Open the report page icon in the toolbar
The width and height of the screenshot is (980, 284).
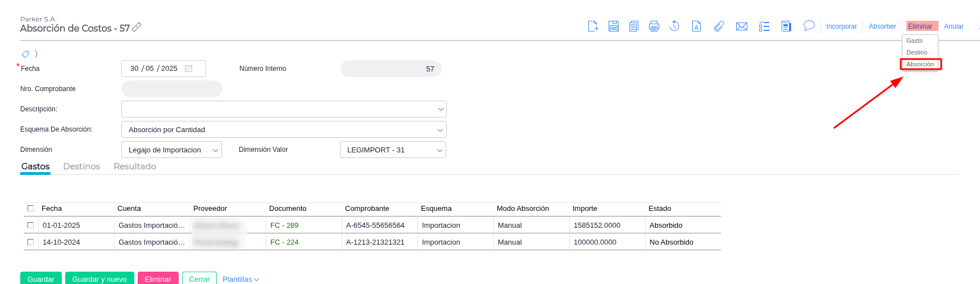pos(787,26)
